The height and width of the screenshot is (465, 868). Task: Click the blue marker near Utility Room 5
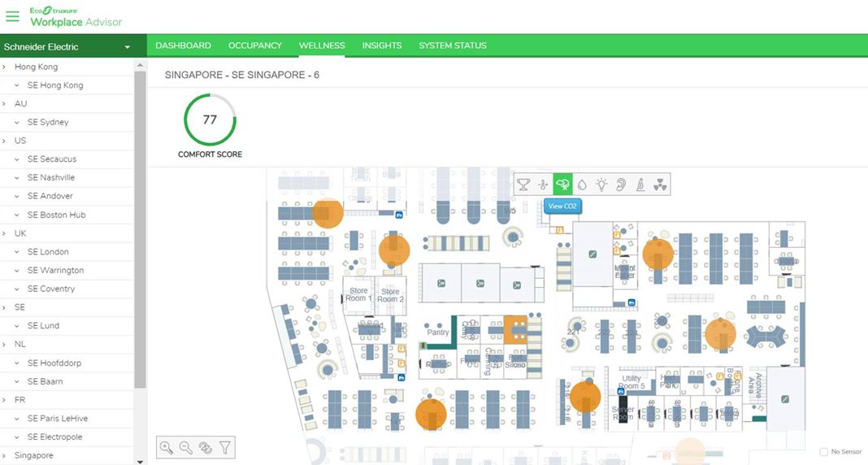[621, 391]
